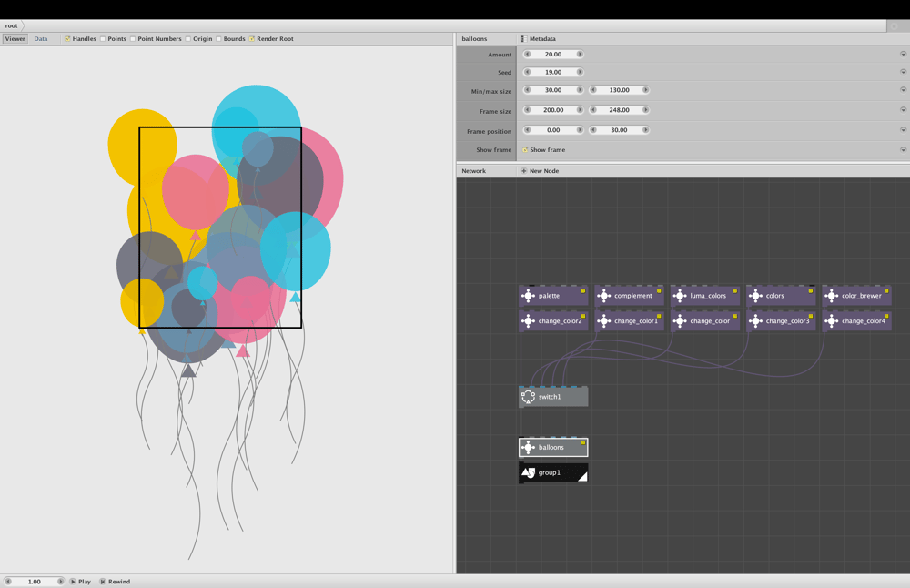Open the Seed parameter dropdown menu

pos(903,72)
